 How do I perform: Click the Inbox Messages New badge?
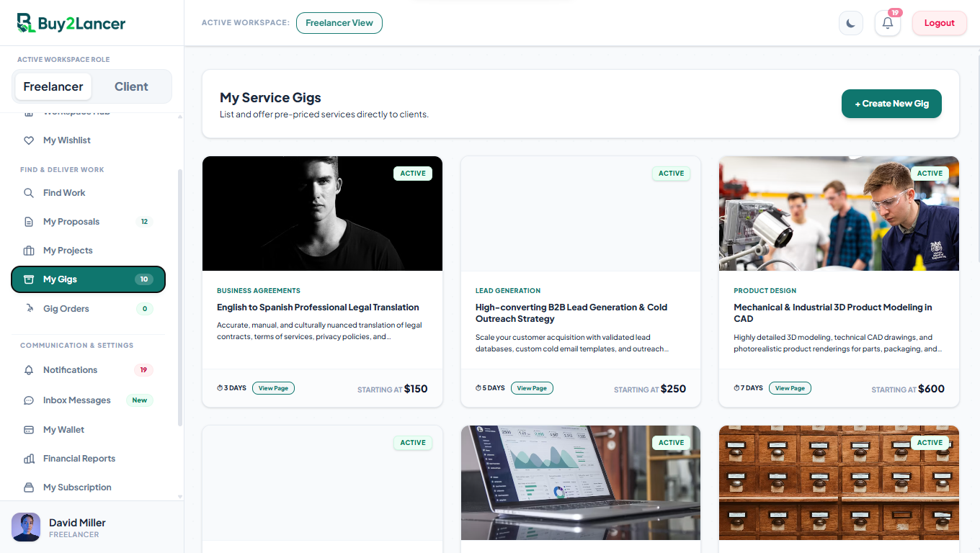[140, 400]
